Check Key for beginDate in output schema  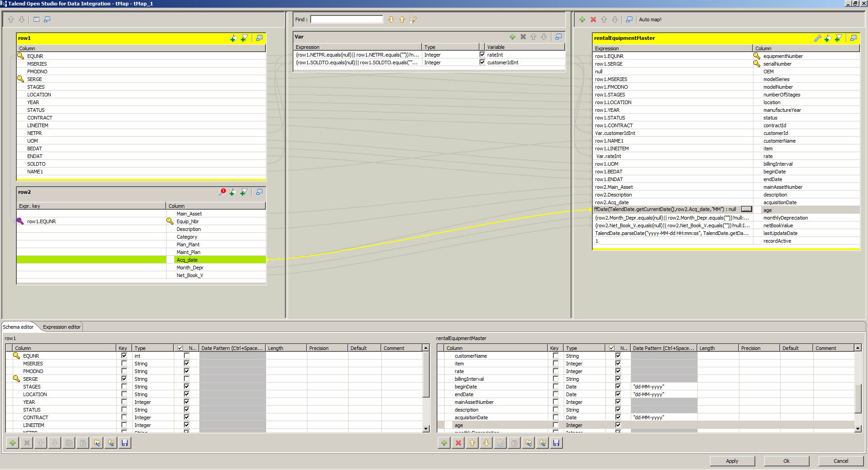tap(556, 387)
